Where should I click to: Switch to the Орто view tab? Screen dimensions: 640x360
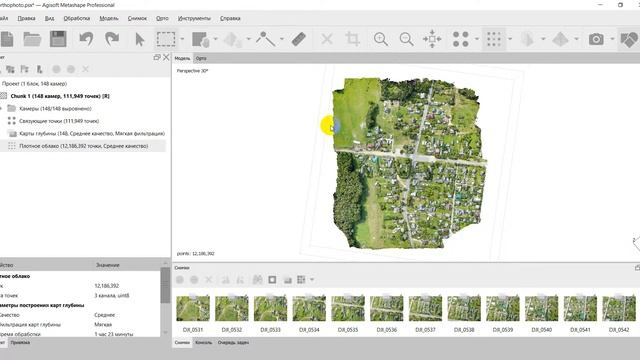[201, 58]
